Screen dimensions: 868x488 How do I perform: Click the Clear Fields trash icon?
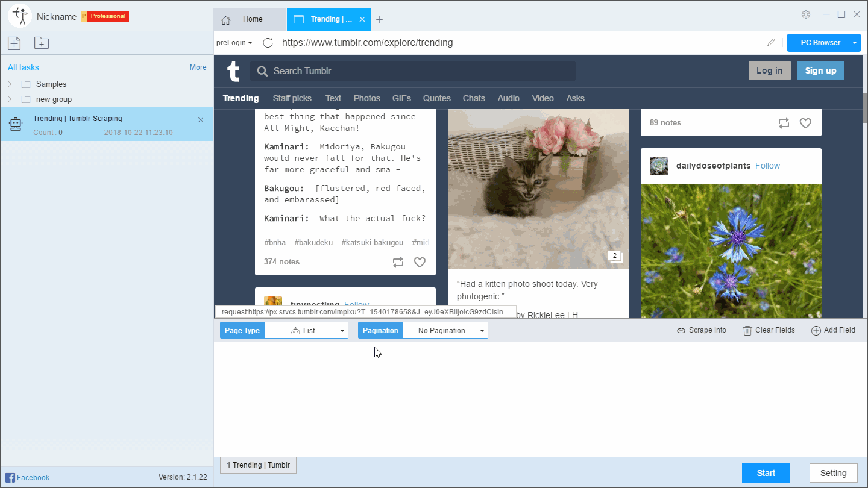pos(747,331)
